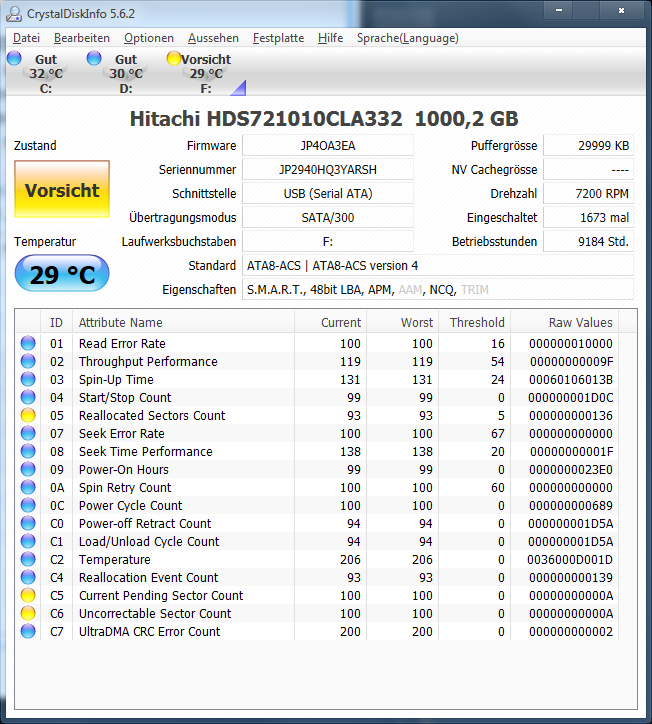
Task: Click the ID column header
Action: coord(56,322)
